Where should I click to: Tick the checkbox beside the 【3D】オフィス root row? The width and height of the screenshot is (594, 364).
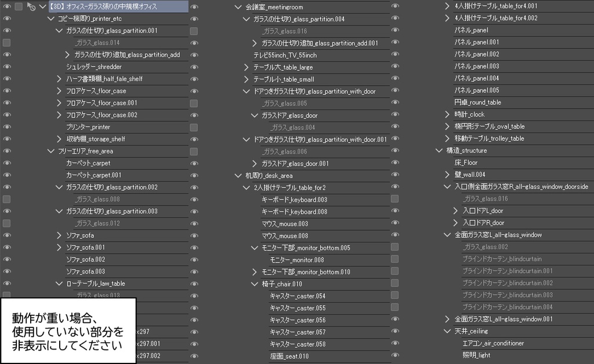point(18,6)
